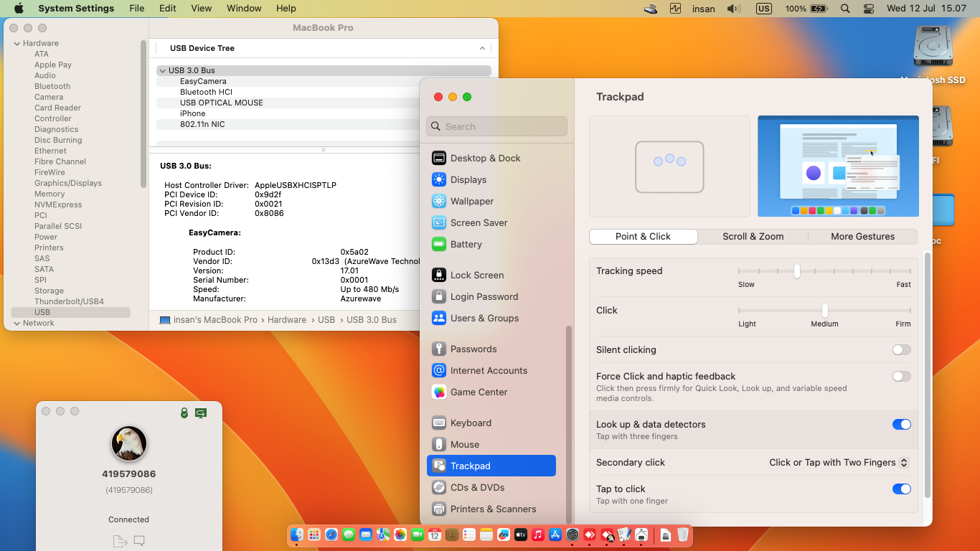
Task: Enable Silent clicking toggle
Action: click(x=902, y=350)
